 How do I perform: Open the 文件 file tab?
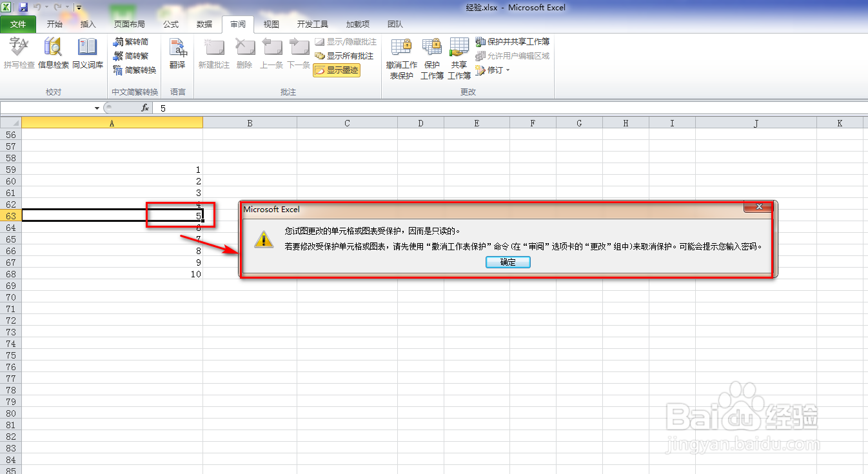click(x=18, y=25)
